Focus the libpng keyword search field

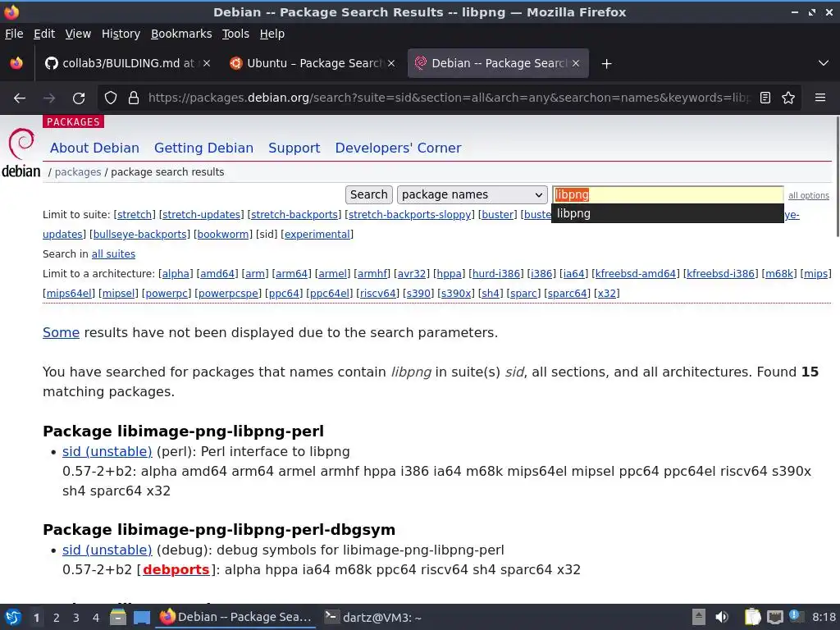(668, 194)
